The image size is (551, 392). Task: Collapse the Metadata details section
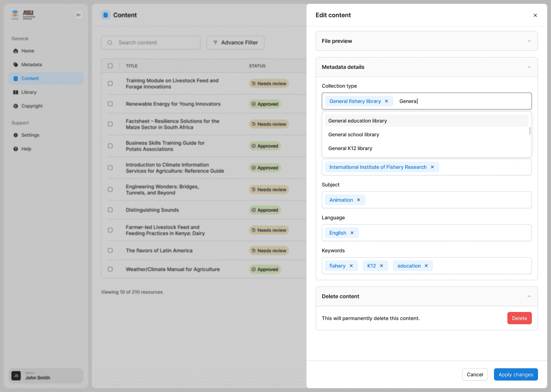(529, 67)
